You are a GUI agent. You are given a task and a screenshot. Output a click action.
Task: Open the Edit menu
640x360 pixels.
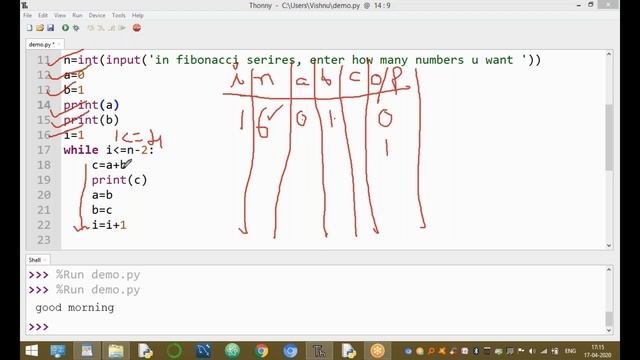[x=43, y=16]
